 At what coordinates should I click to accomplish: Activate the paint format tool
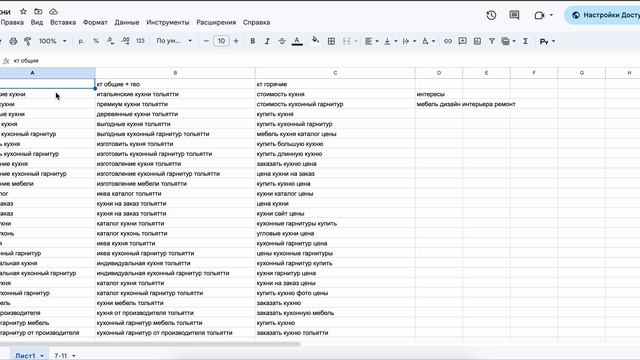28,41
